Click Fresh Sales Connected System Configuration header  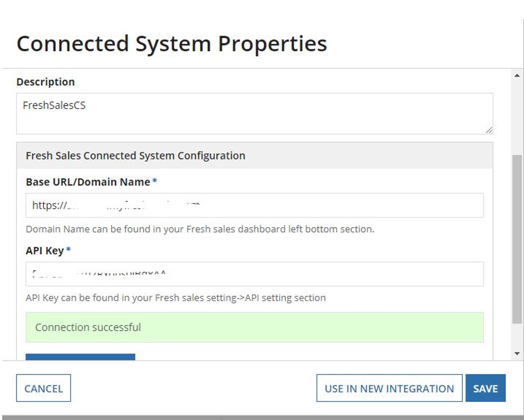point(255,156)
